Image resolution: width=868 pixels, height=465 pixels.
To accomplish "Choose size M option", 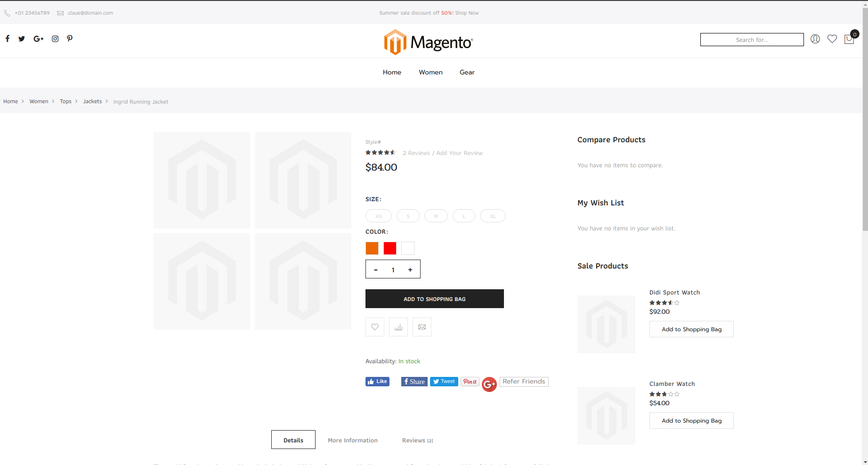I will point(436,216).
